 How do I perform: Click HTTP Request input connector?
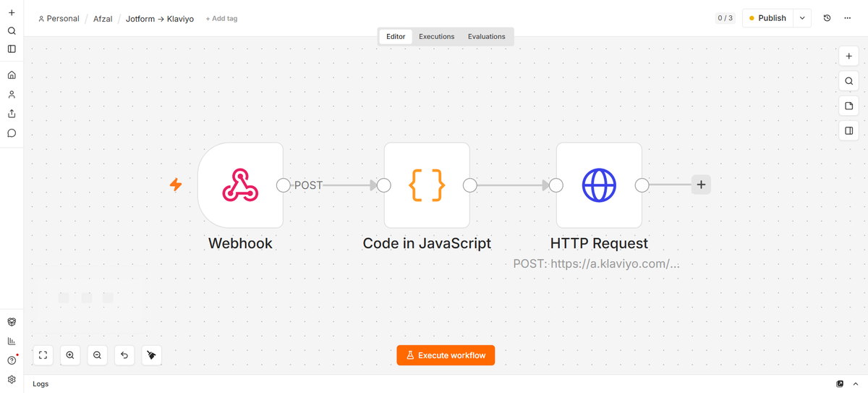pyautogui.click(x=556, y=185)
